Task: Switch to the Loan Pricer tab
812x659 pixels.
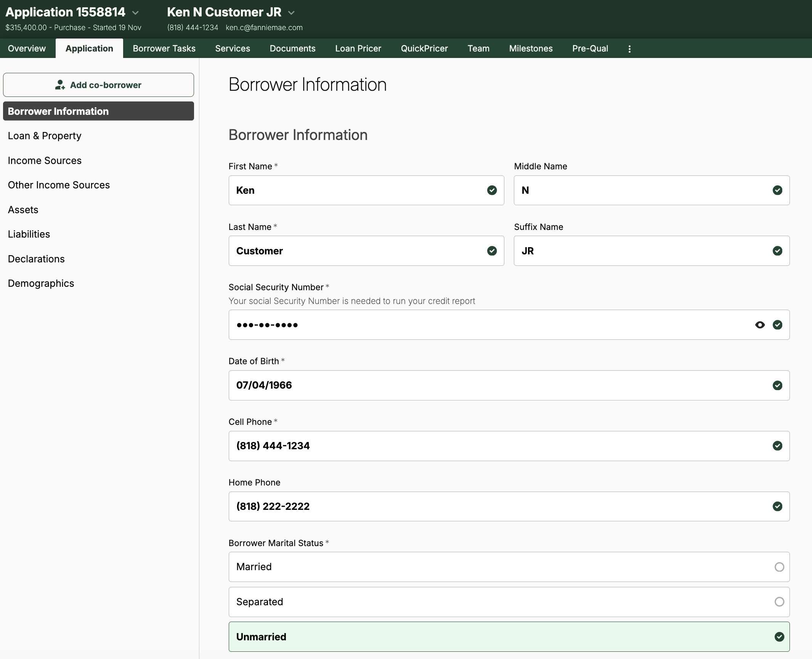Action: (358, 48)
